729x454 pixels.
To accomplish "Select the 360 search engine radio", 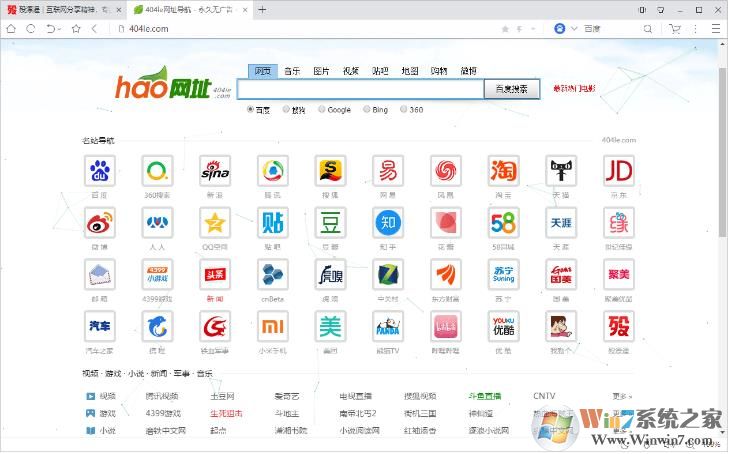I will click(x=403, y=109).
